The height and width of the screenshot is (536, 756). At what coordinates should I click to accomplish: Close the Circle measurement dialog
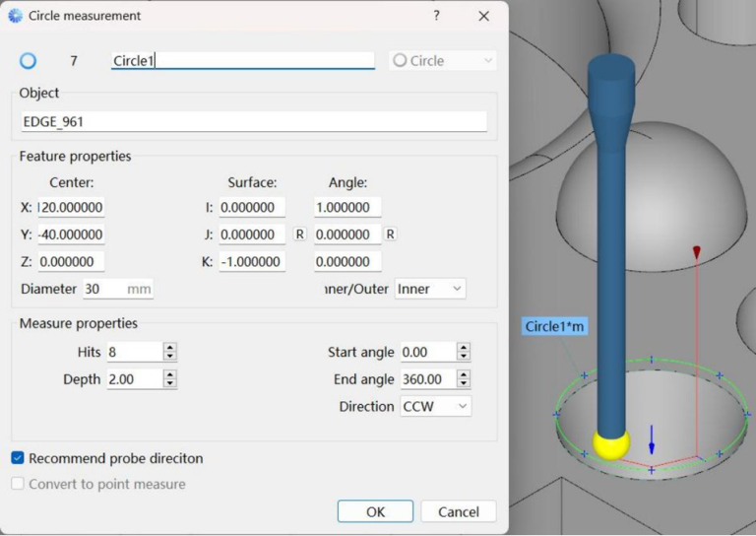pyautogui.click(x=484, y=16)
